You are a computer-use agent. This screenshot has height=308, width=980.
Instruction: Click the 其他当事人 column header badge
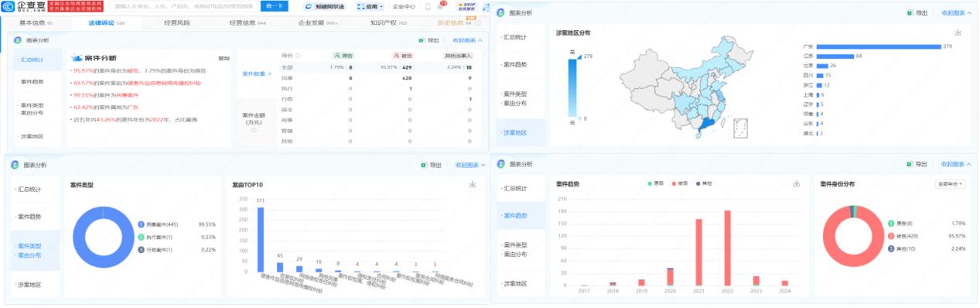tap(458, 56)
